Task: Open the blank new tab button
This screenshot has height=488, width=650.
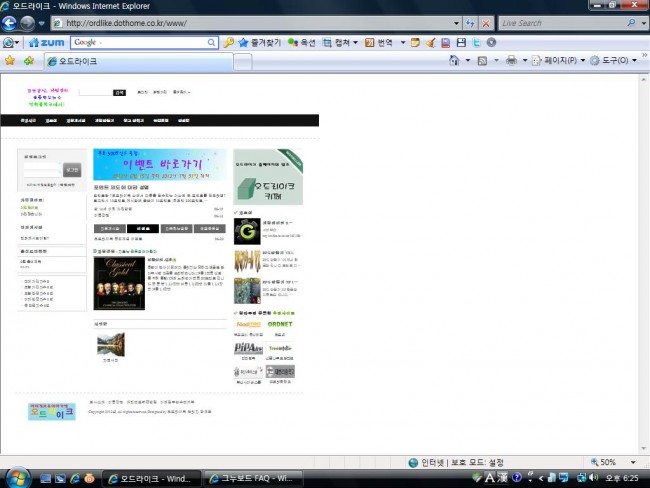Action: tap(243, 61)
